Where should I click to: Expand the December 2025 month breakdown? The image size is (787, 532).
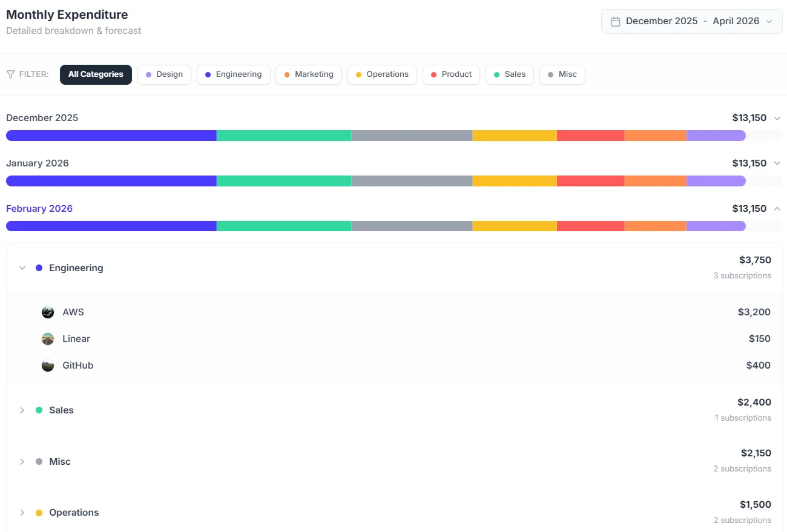click(777, 118)
